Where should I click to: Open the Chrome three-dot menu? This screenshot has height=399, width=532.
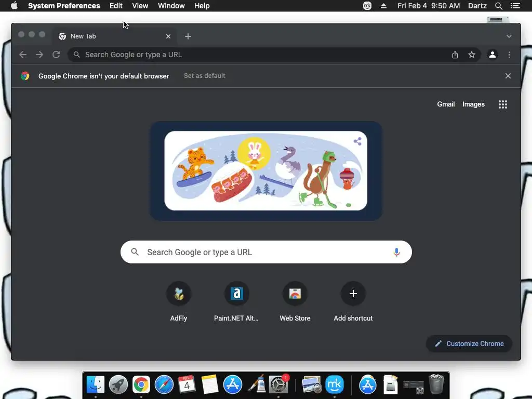point(509,55)
